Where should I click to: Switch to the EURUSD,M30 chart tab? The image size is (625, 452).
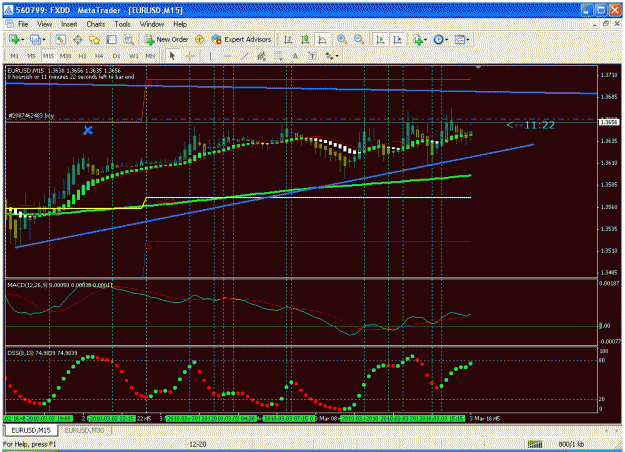point(84,430)
